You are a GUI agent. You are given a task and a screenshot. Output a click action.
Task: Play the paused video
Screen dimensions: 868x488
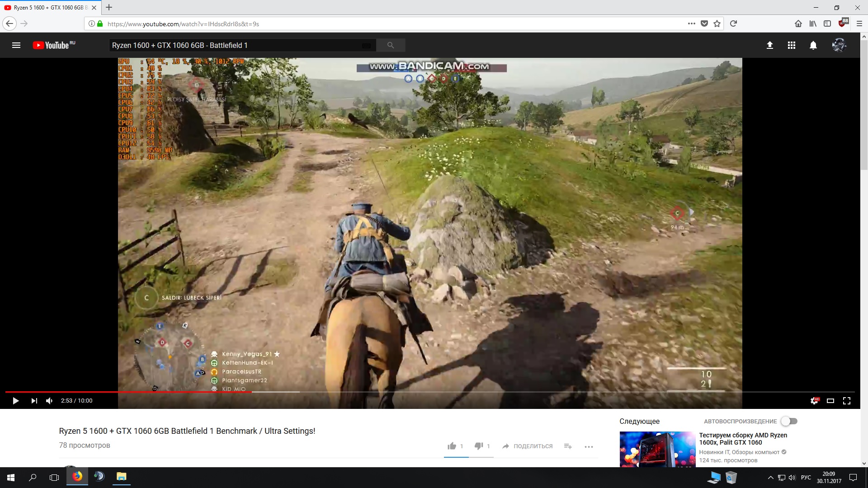tap(15, 401)
